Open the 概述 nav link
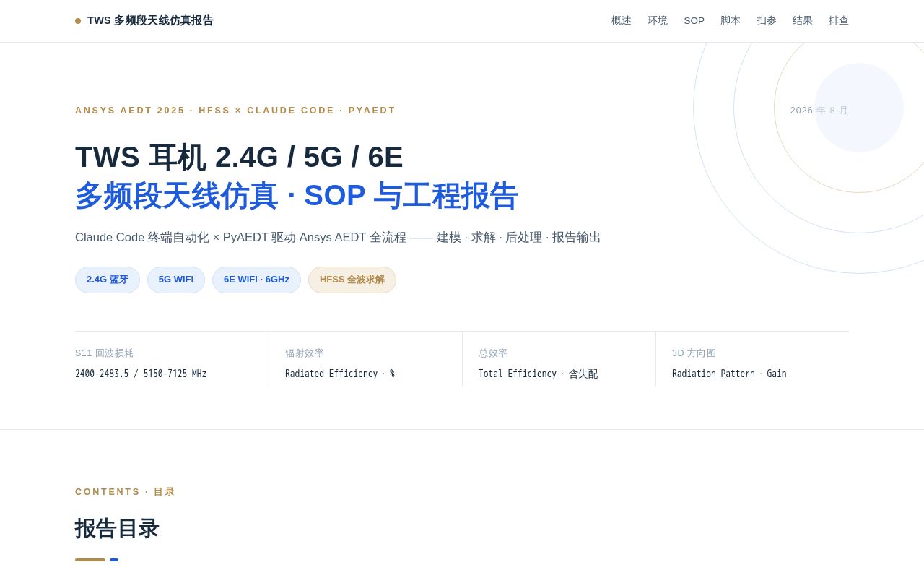This screenshot has height=578, width=924. 621,21
